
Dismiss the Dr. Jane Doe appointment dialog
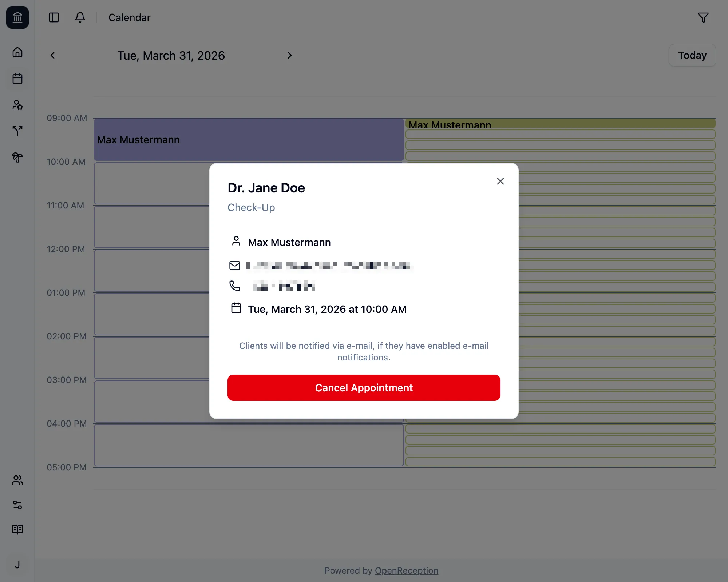500,181
